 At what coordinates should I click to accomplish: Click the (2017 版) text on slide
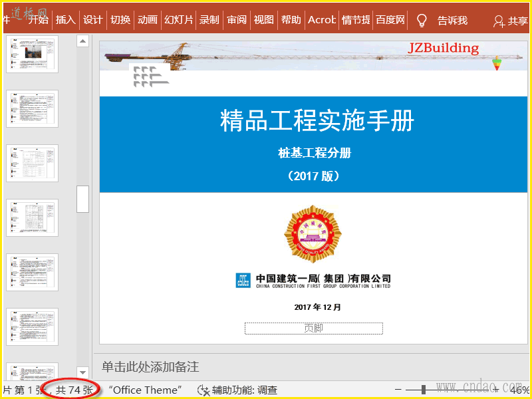(313, 176)
